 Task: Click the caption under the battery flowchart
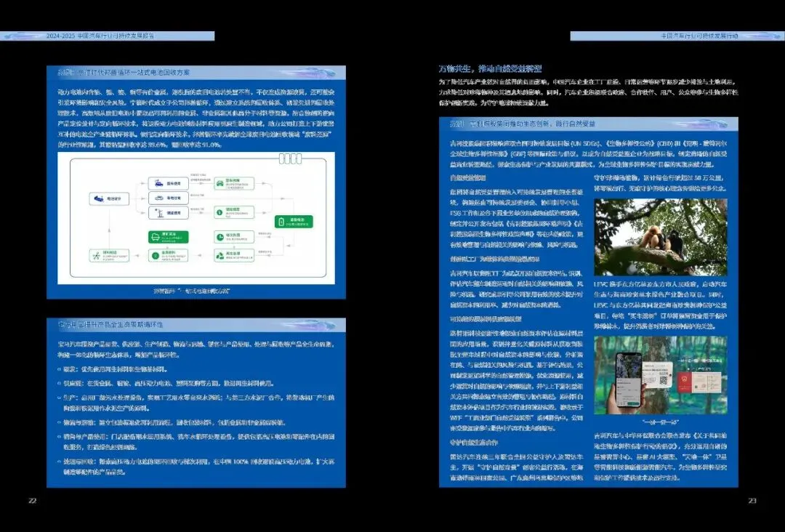pyautogui.click(x=191, y=291)
